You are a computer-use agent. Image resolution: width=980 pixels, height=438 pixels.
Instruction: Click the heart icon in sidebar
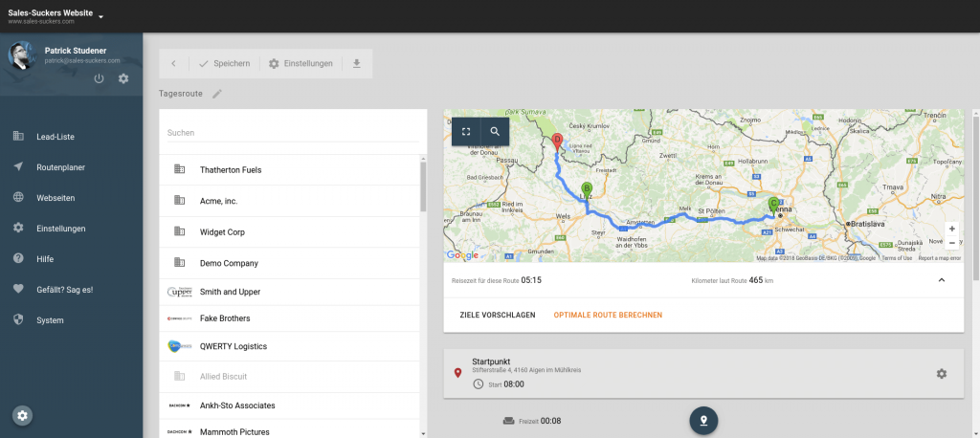point(18,289)
